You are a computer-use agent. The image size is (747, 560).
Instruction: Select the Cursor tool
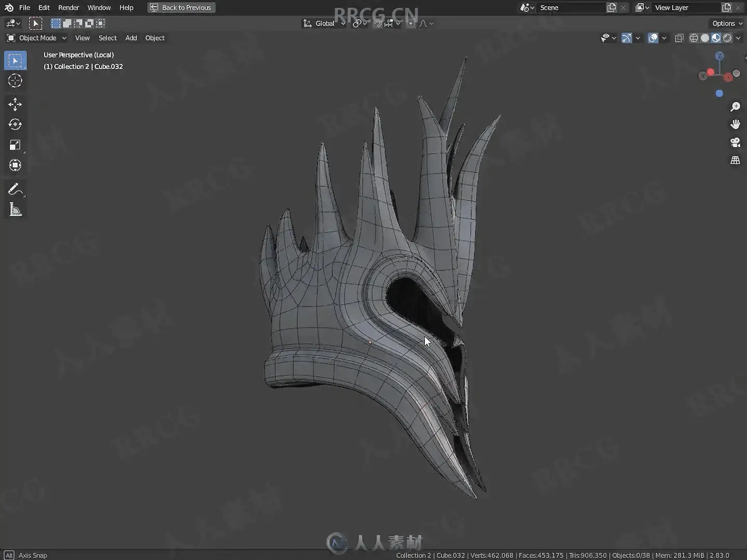(15, 81)
